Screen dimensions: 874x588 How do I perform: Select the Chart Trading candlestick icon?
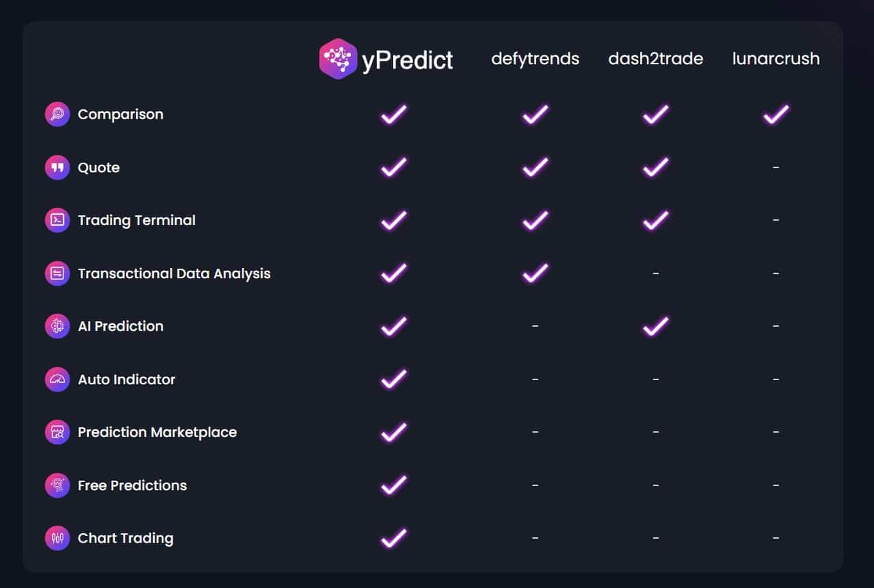57,538
